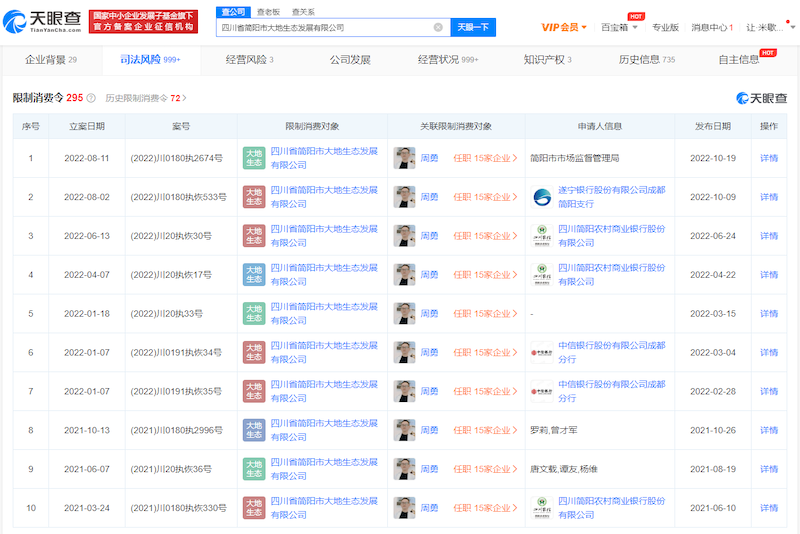Click 周勇's avatar photo in row 3
This screenshot has width=800, height=534.
[404, 236]
